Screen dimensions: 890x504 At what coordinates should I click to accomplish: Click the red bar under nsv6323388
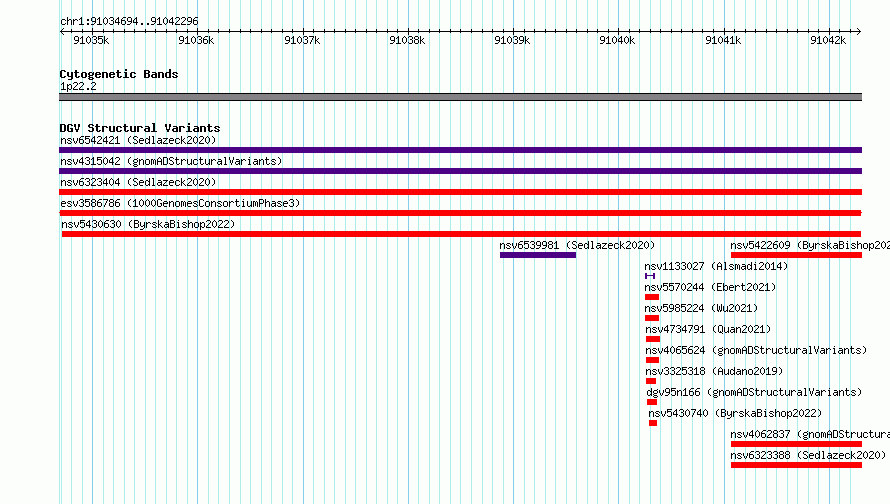pyautogui.click(x=796, y=465)
